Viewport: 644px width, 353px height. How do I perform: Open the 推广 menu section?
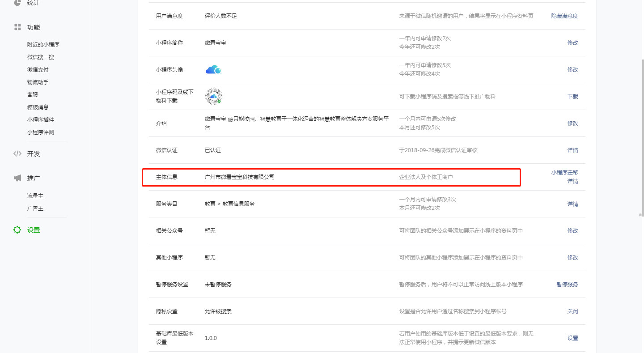click(34, 178)
